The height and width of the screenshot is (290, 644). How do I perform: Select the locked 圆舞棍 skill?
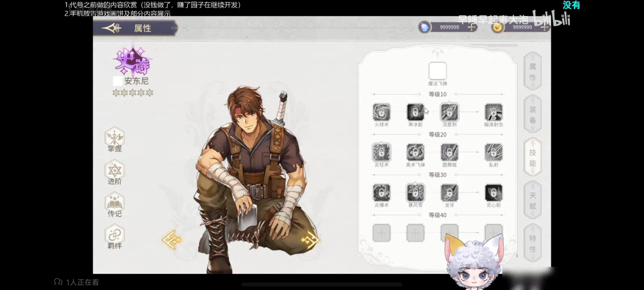[x=449, y=152]
